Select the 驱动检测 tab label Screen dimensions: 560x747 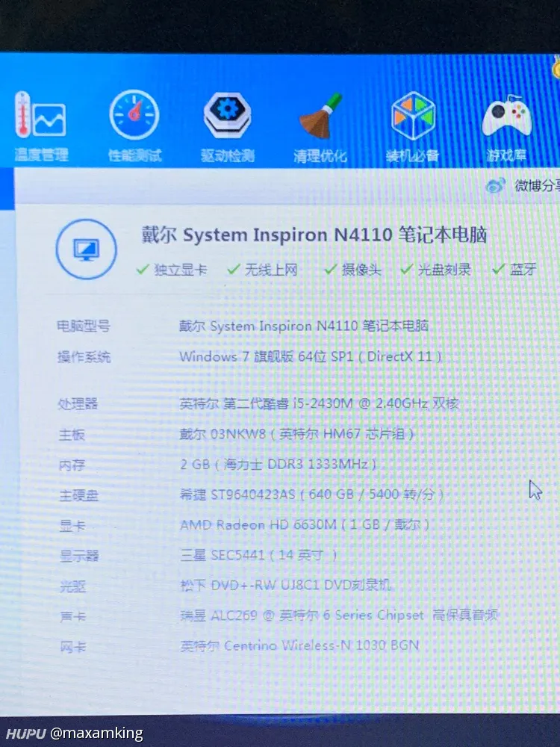click(227, 156)
